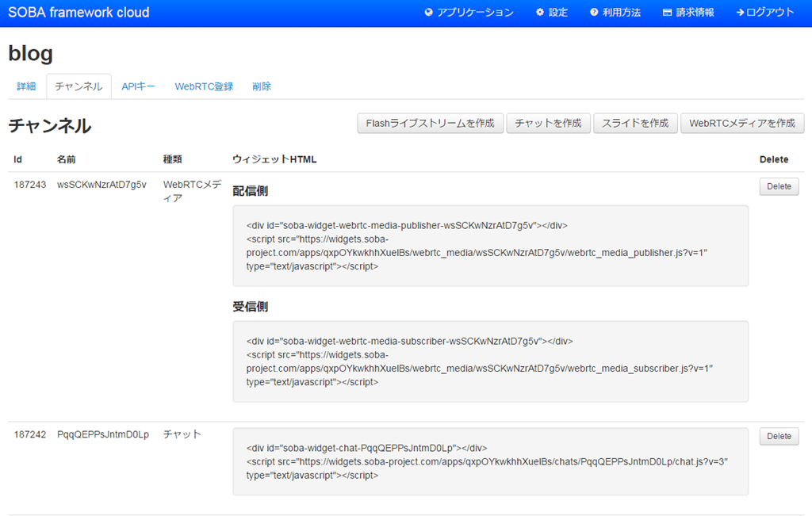Switch to the APIキー tab
The height and width of the screenshot is (516, 812).
(x=138, y=86)
